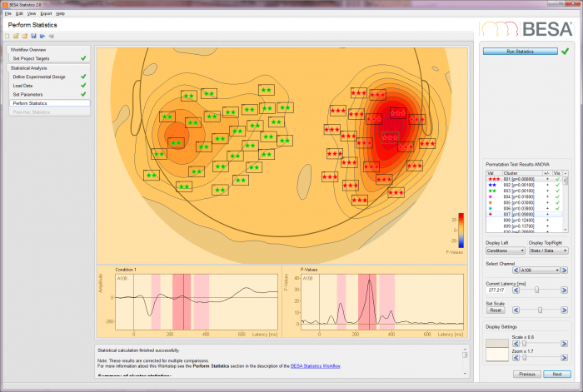Click the red three-star marker of cluster 001
The width and height of the screenshot is (583, 392).
click(494, 179)
